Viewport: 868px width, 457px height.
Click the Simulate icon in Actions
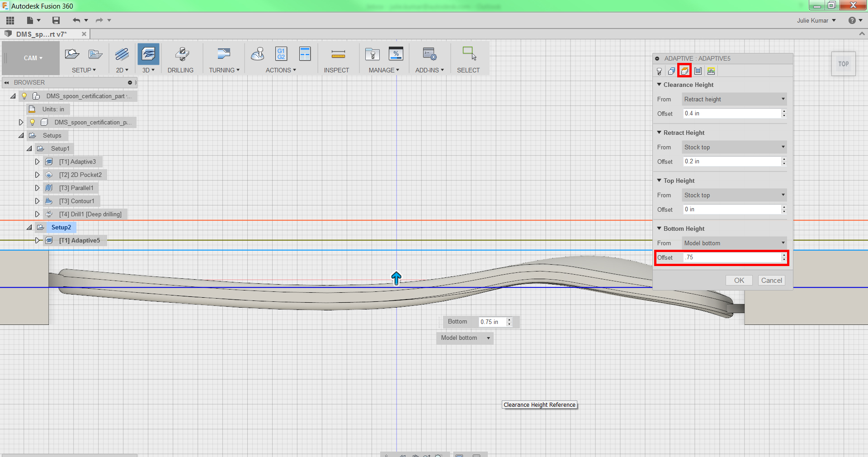(x=258, y=54)
